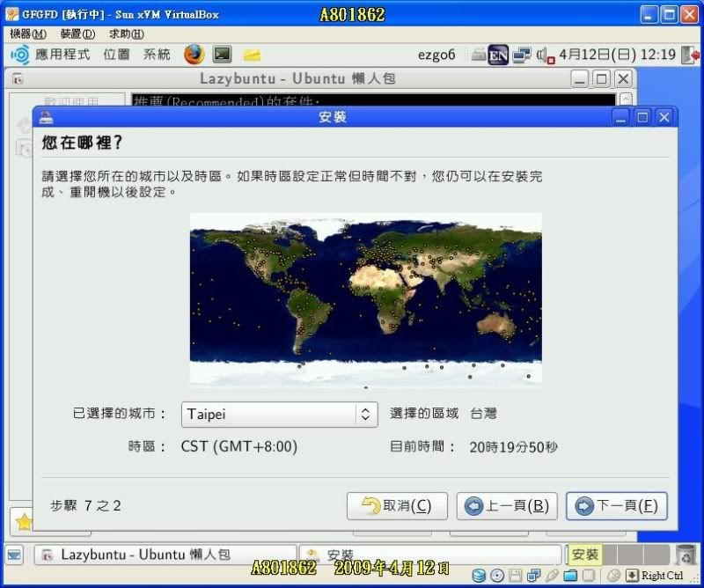
Task: Click the CST (GMT+8:00) timezone text
Action: pyautogui.click(x=238, y=447)
